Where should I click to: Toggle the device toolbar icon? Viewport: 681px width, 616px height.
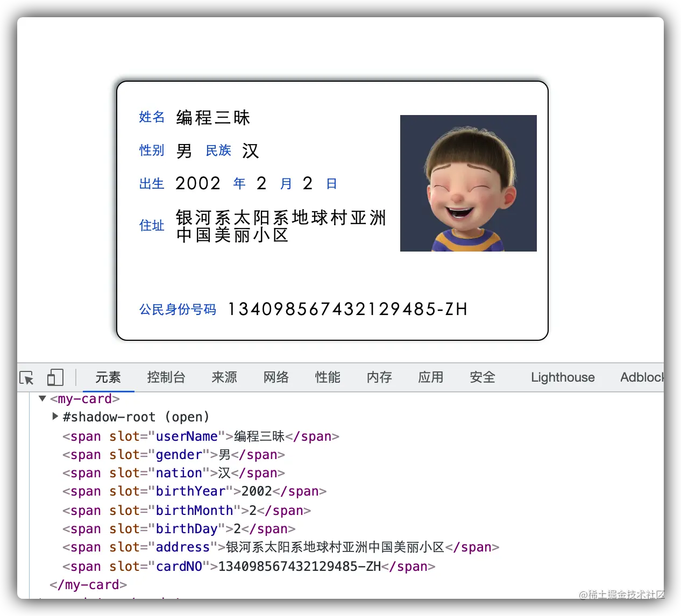pos(55,377)
